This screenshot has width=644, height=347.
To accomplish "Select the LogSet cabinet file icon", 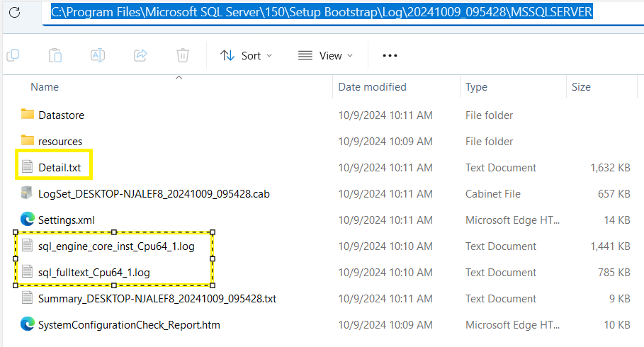I will click(x=27, y=193).
